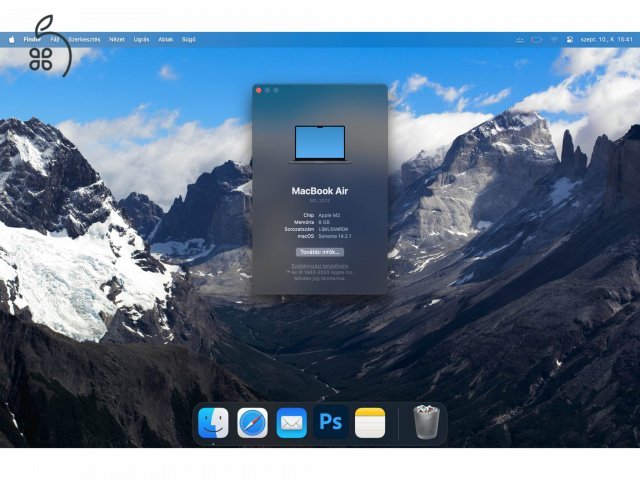Click the További infók... button
The image size is (640, 480).
320,252
